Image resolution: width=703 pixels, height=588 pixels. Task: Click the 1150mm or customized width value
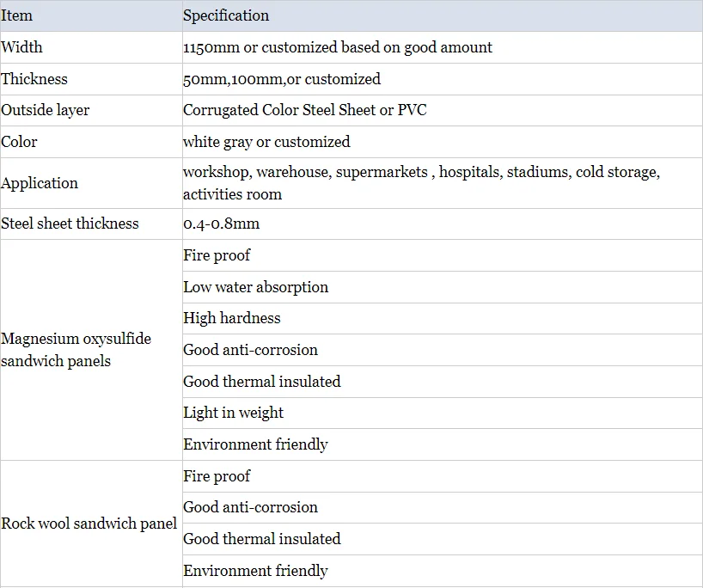(338, 47)
